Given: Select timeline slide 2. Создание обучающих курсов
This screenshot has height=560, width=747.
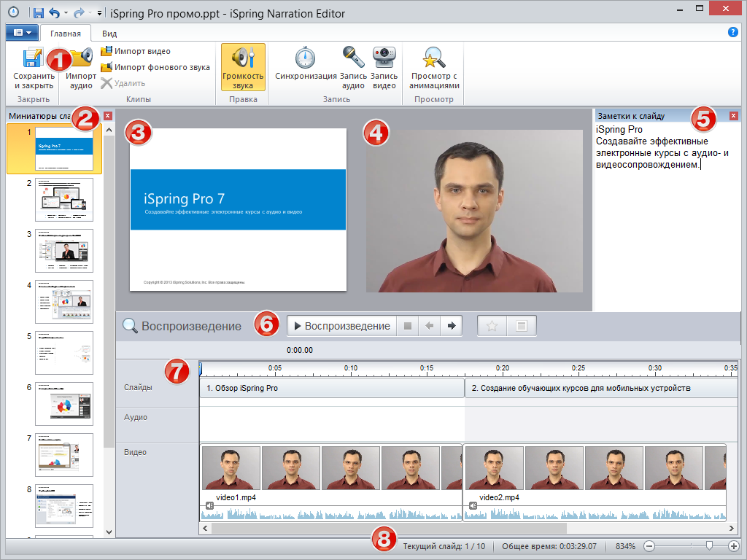Looking at the screenshot, I should click(601, 388).
